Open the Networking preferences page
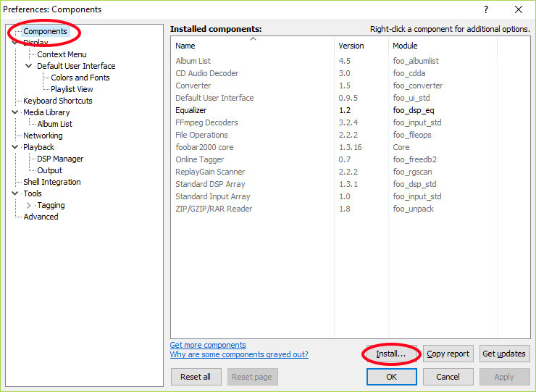The width and height of the screenshot is (536, 392). 43,135
